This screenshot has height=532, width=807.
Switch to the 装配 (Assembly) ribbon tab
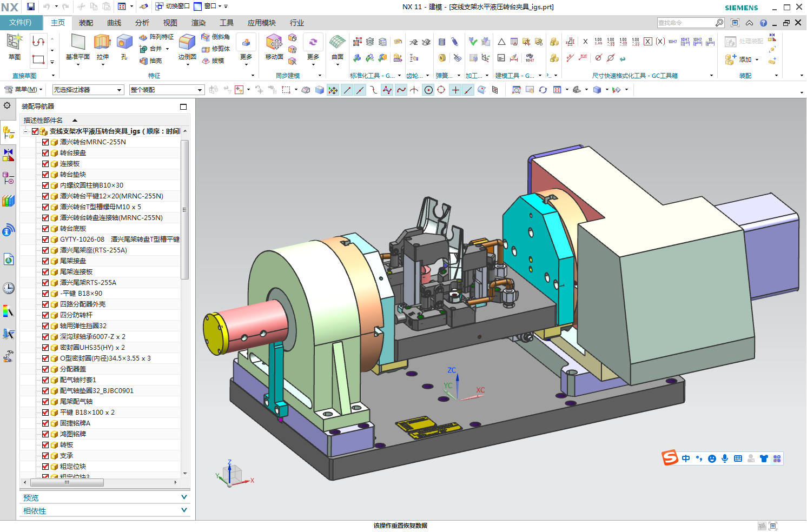coord(86,23)
